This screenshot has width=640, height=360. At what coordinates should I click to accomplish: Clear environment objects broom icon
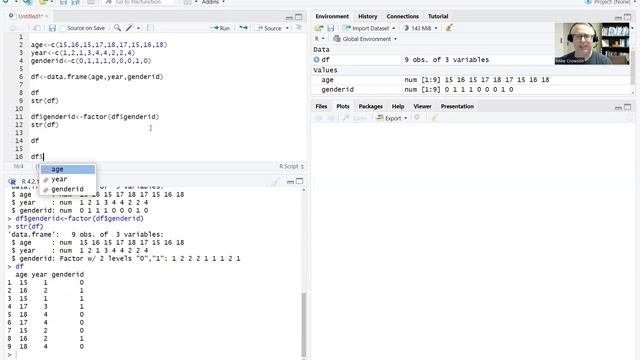click(449, 28)
